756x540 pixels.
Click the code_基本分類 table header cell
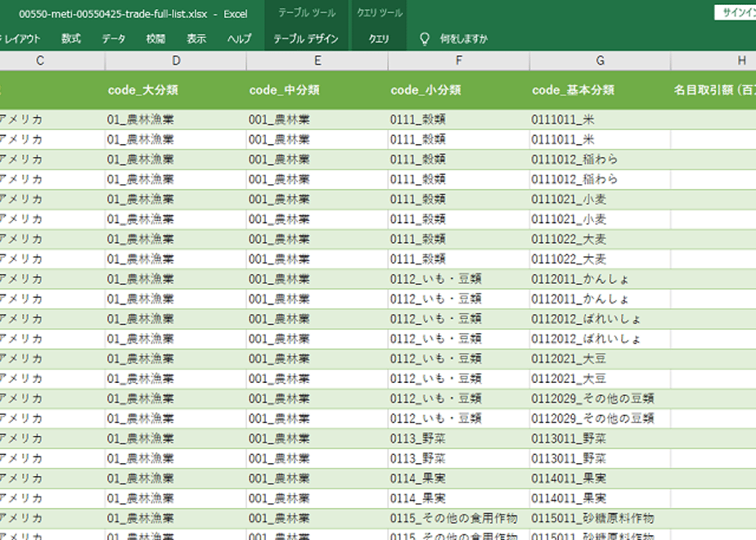click(600, 90)
